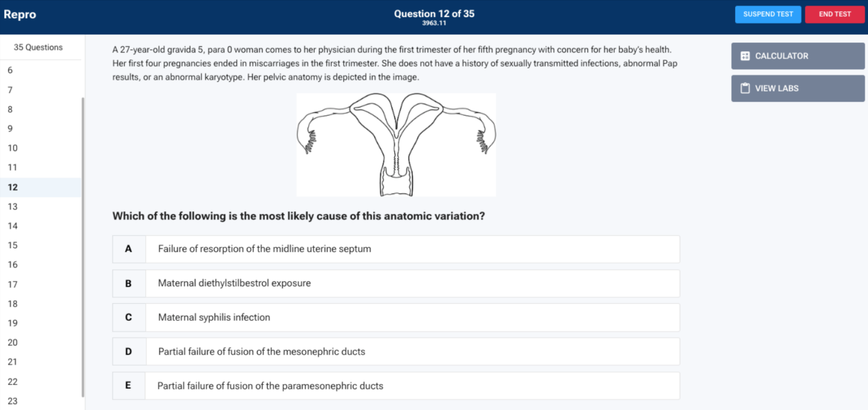Open question 23 from sidebar

(x=12, y=401)
